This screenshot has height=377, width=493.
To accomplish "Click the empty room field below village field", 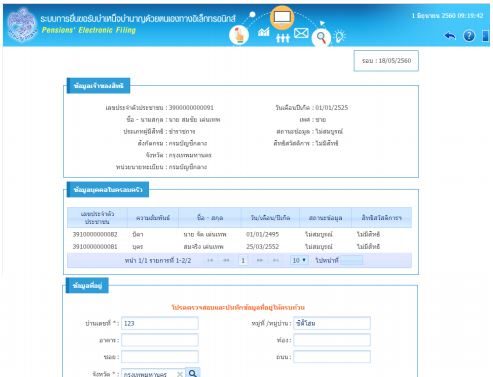I will (332, 340).
